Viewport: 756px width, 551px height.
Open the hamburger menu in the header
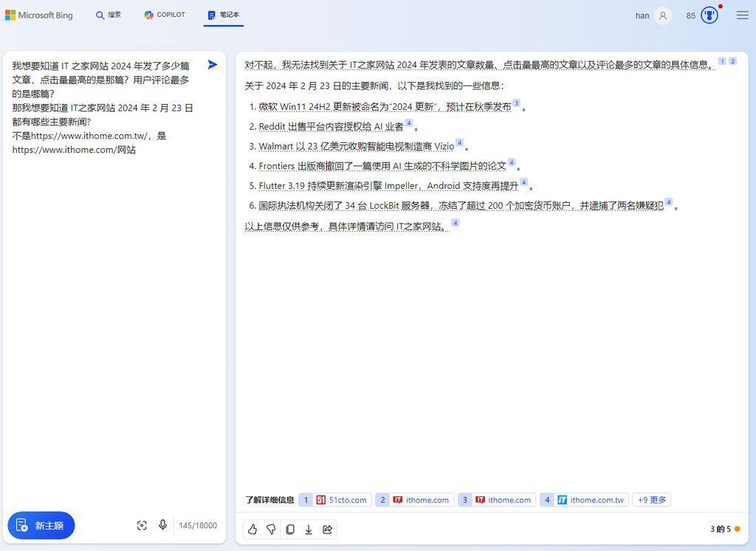point(743,15)
